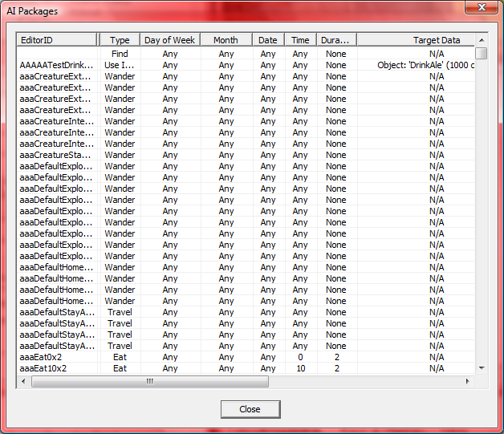The width and height of the screenshot is (504, 434).
Task: Click the Close button at the bottom
Action: (250, 409)
